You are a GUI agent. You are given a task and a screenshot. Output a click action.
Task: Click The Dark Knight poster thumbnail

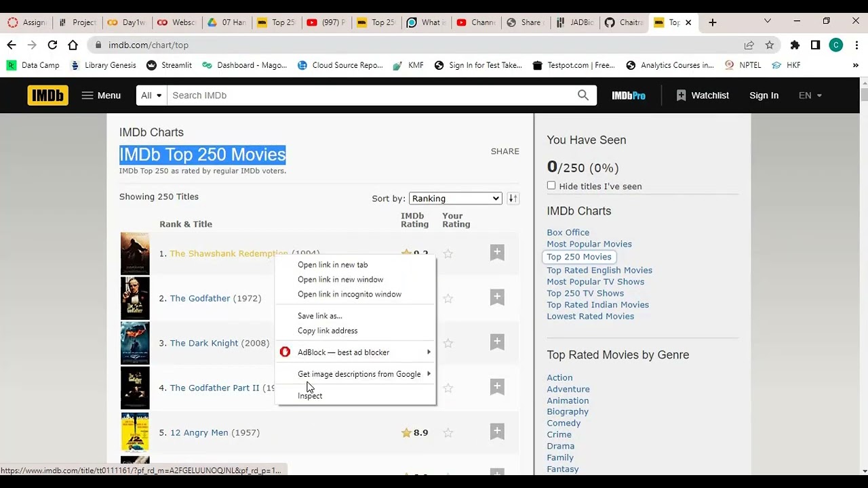pos(135,343)
